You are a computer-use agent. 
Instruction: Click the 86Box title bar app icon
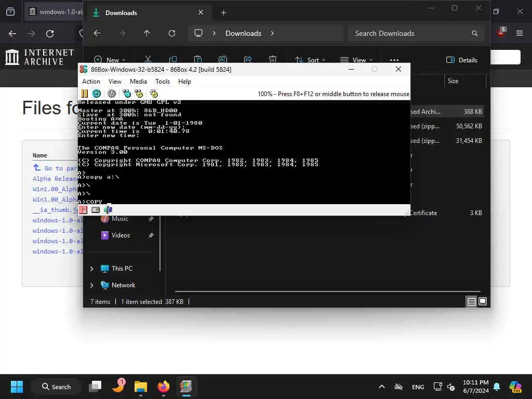tap(84, 69)
